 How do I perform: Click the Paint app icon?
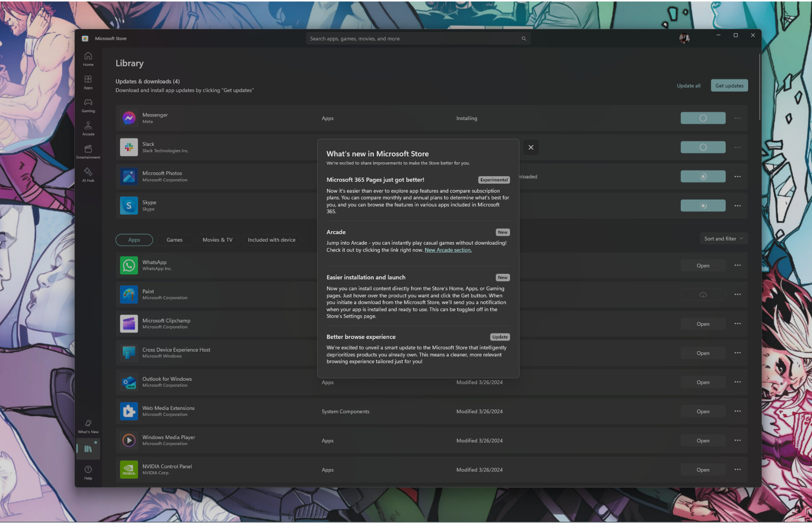pyautogui.click(x=129, y=295)
